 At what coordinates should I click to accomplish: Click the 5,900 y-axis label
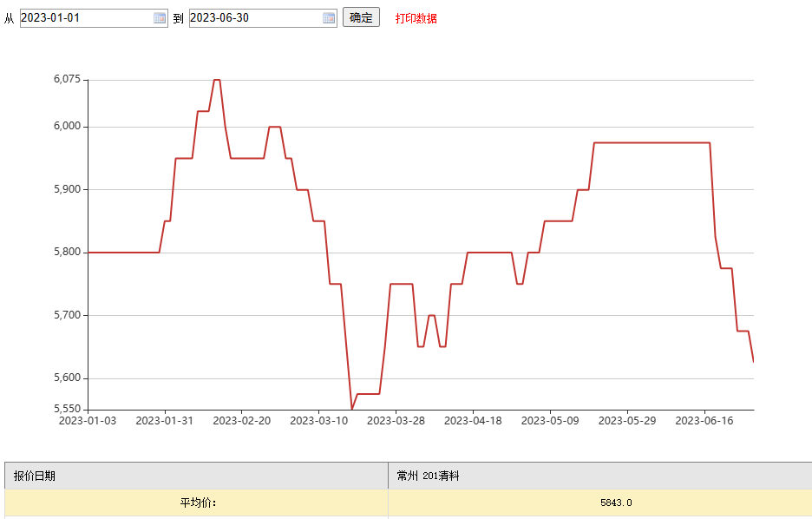68,189
